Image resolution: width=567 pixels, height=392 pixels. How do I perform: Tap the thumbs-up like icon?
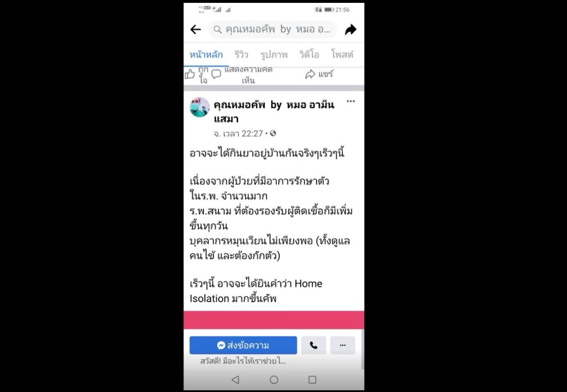pos(190,75)
